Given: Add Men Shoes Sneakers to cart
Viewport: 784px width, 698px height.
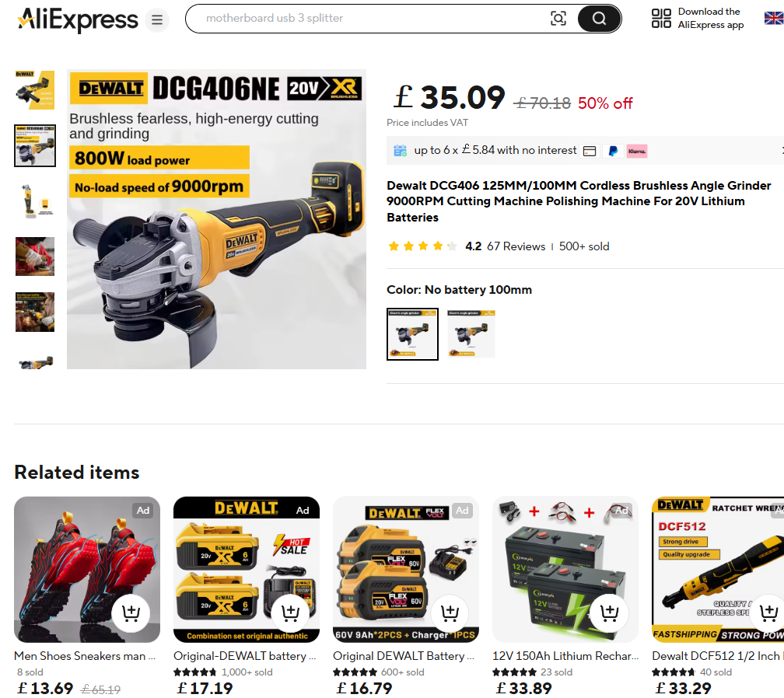Looking at the screenshot, I should (x=131, y=612).
